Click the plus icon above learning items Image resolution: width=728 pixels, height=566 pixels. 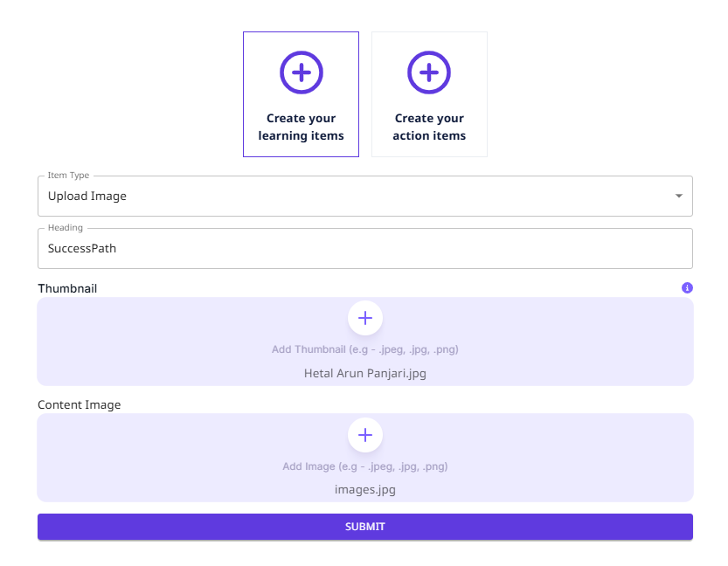coord(301,72)
